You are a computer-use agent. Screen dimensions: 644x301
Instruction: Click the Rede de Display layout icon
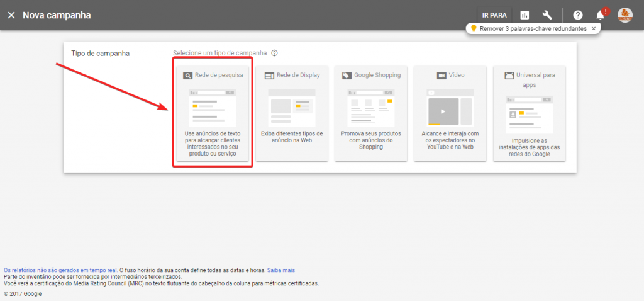click(269, 76)
